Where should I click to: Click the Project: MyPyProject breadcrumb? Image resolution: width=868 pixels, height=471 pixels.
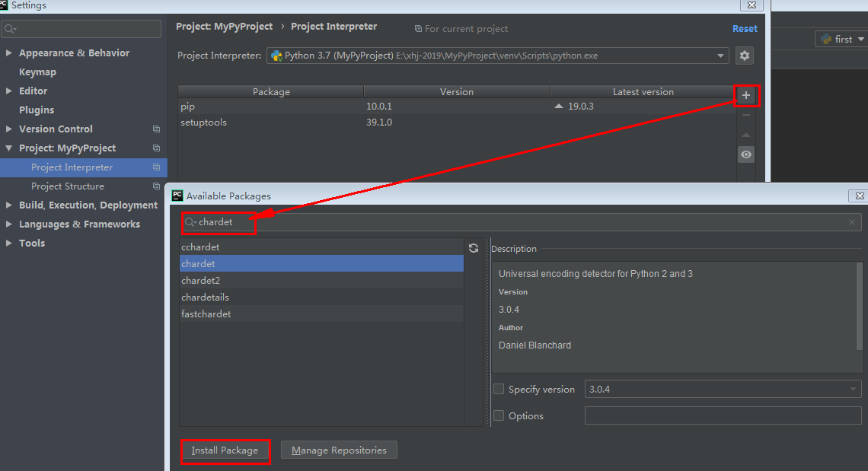click(224, 27)
